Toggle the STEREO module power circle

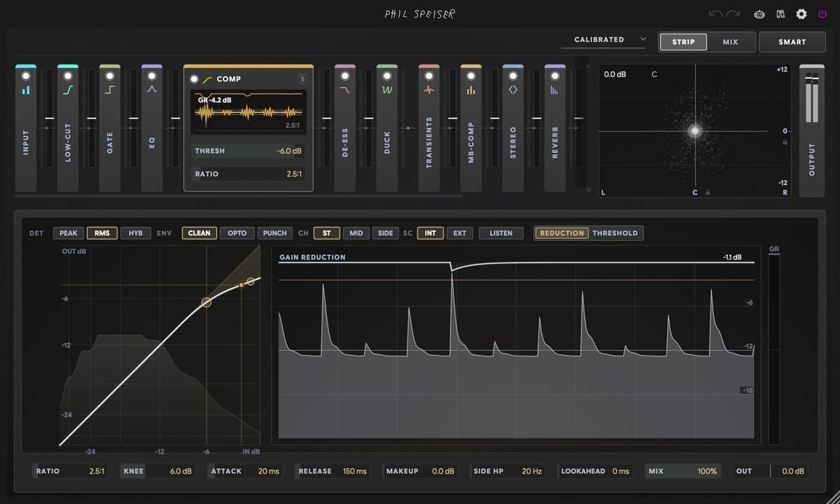tap(513, 76)
